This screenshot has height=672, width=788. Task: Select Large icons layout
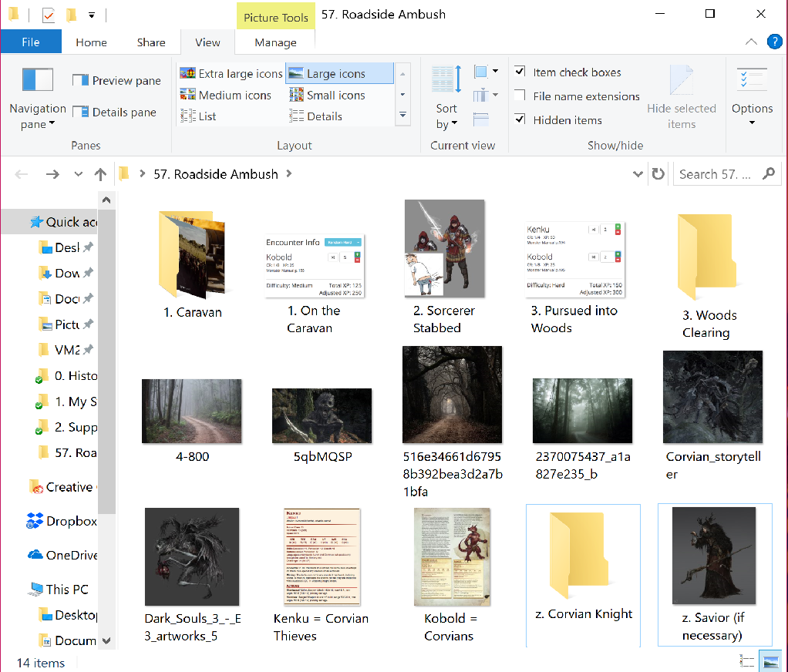click(x=339, y=74)
